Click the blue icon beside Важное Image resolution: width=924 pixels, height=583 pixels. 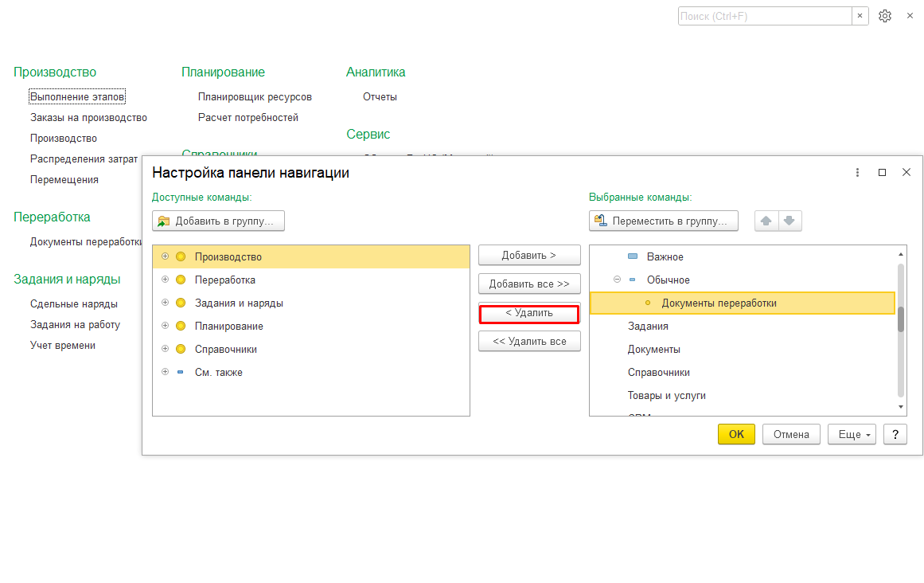[633, 256]
